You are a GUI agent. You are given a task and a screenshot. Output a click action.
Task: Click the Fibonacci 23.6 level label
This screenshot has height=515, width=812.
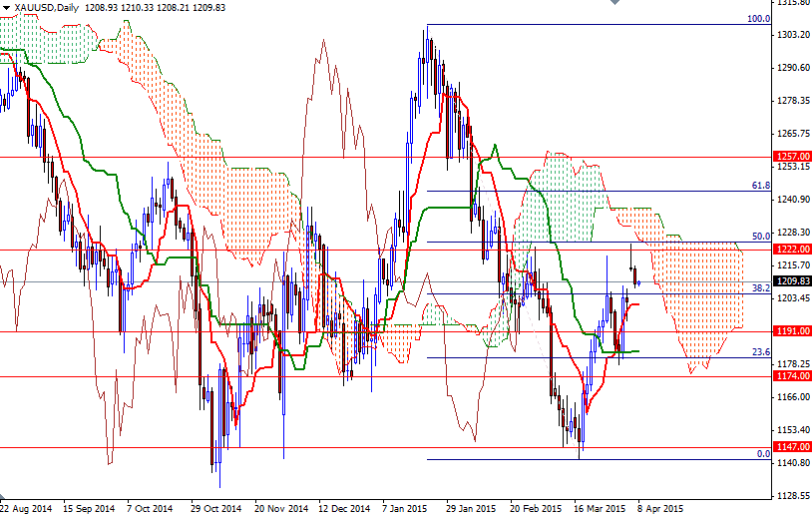pyautogui.click(x=760, y=351)
